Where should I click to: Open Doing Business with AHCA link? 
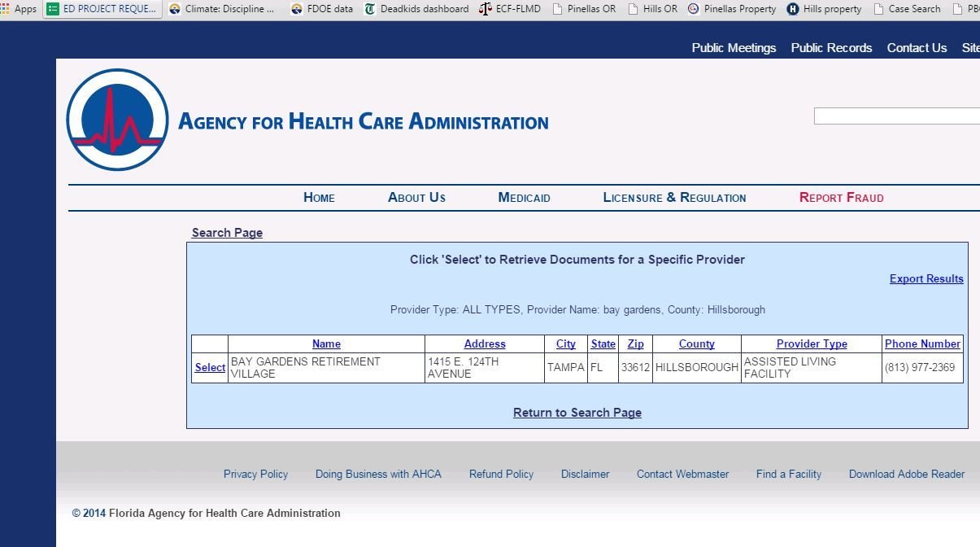378,474
